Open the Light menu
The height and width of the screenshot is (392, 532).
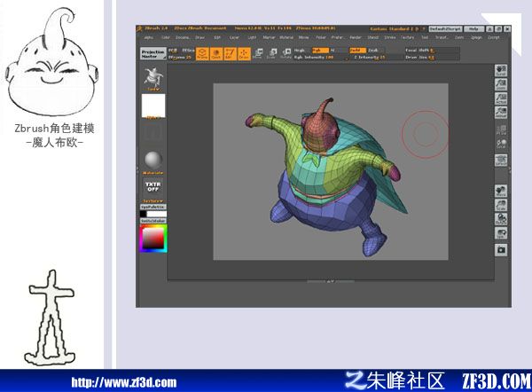click(x=252, y=37)
